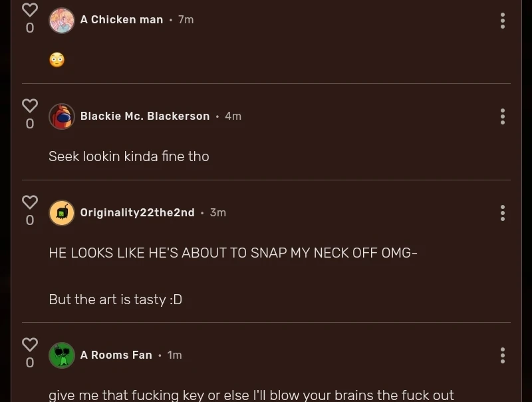Image resolution: width=532 pixels, height=402 pixels.
Task: Like A Rooms Fan's comment
Action: click(x=30, y=344)
